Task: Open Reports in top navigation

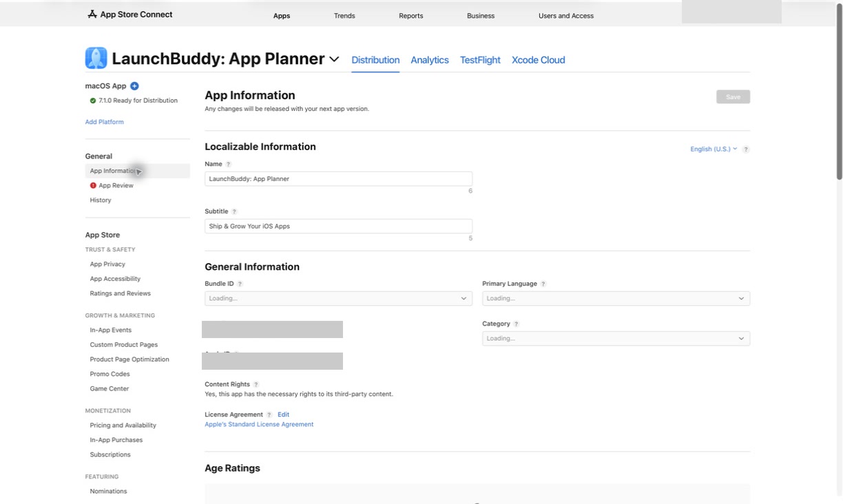Action: (411, 16)
